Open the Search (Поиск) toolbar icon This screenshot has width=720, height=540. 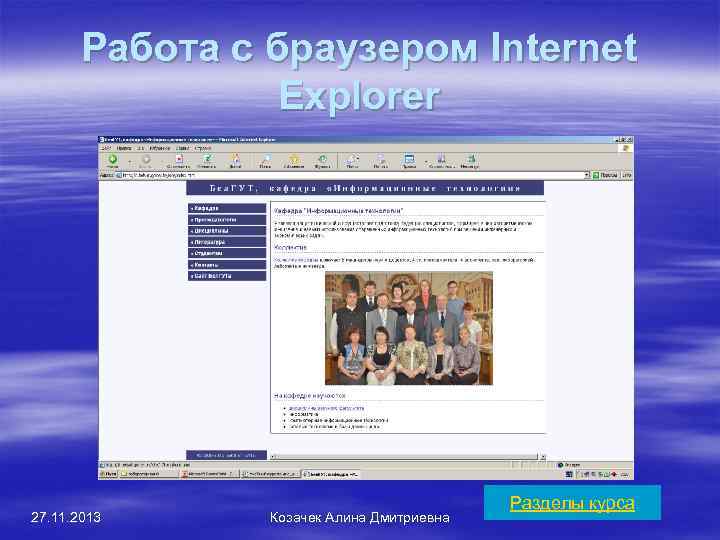(x=265, y=159)
